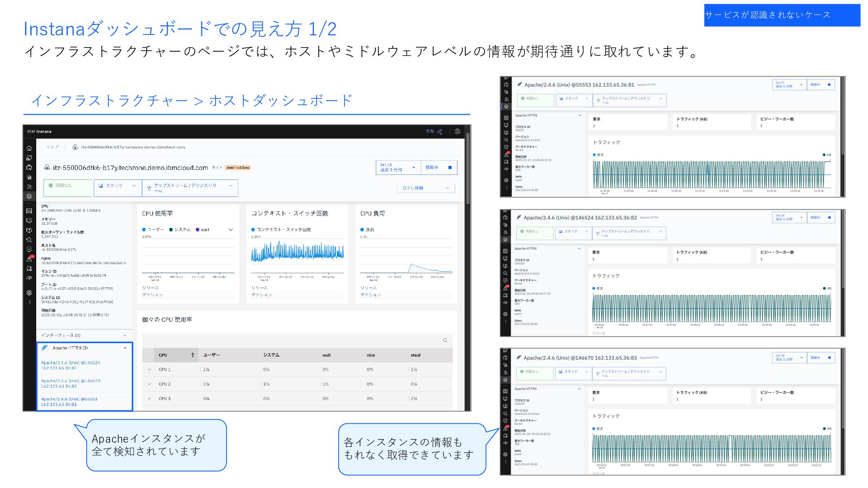Open Home from the host dashboard sidebar
Viewport: 868px width, 488px height.
[29, 148]
